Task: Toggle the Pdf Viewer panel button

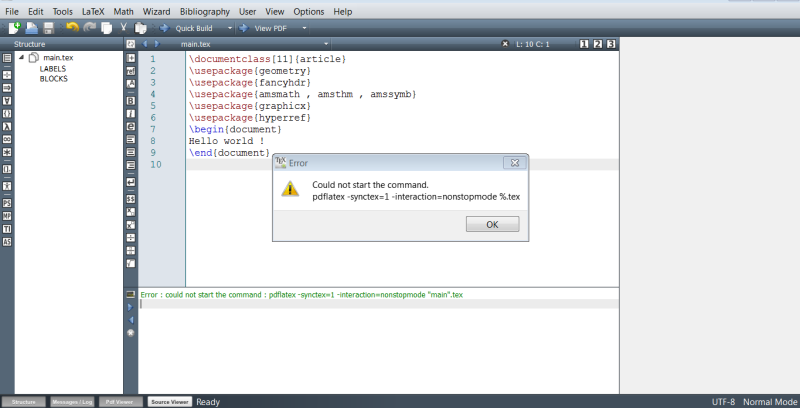Action: tap(120, 402)
